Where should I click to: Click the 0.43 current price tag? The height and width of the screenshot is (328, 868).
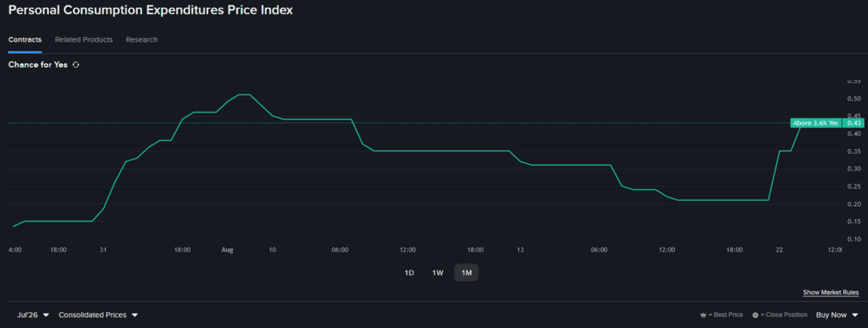853,123
